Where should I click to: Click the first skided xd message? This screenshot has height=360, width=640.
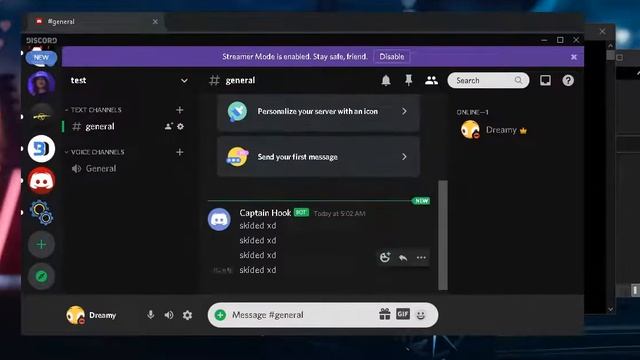pyautogui.click(x=258, y=226)
